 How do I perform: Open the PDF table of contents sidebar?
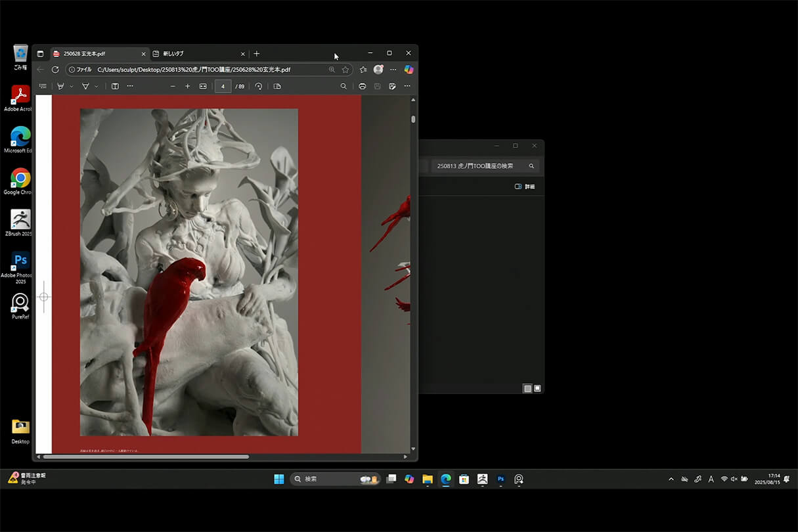[x=43, y=86]
